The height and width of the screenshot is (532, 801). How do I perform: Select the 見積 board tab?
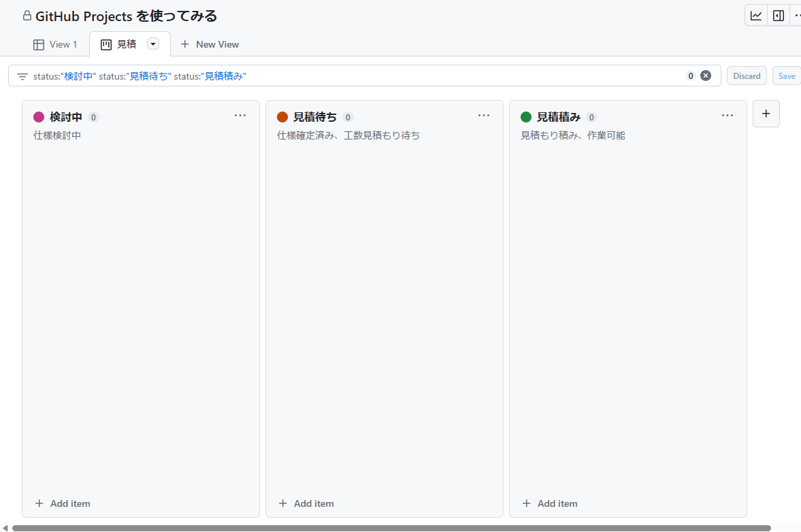tap(119, 44)
